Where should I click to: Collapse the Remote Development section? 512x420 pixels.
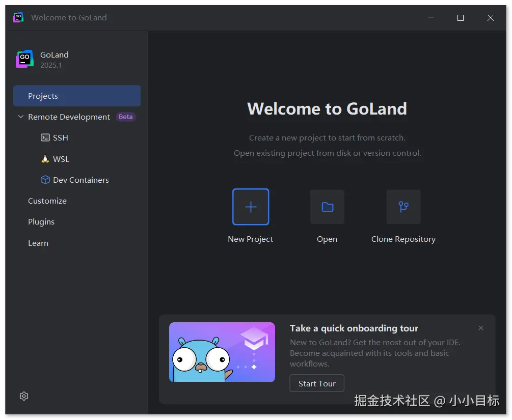tap(21, 117)
